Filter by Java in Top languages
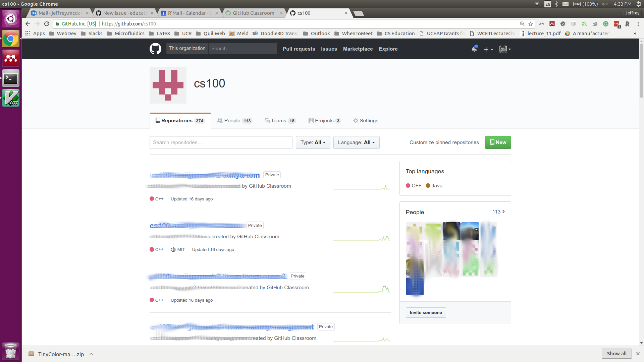Screen dimensions: 644x362 click(434, 186)
